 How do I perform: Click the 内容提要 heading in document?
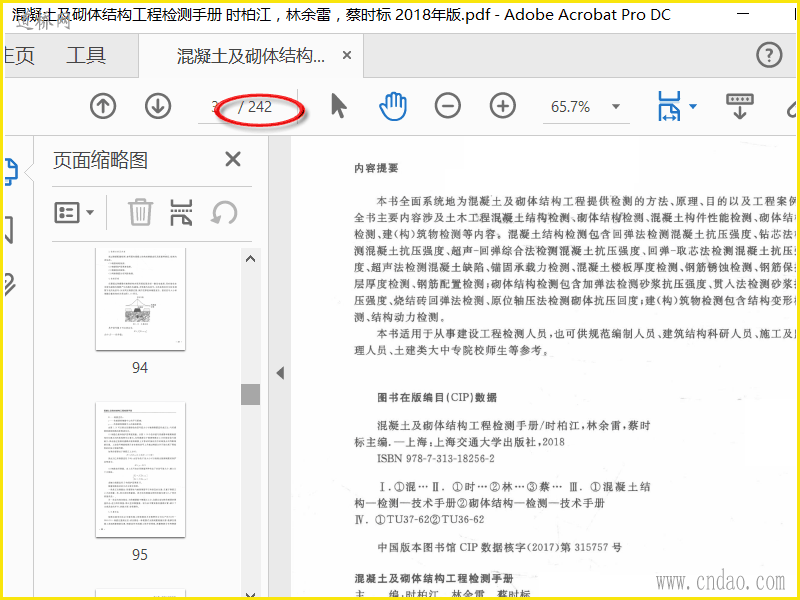pos(376,168)
